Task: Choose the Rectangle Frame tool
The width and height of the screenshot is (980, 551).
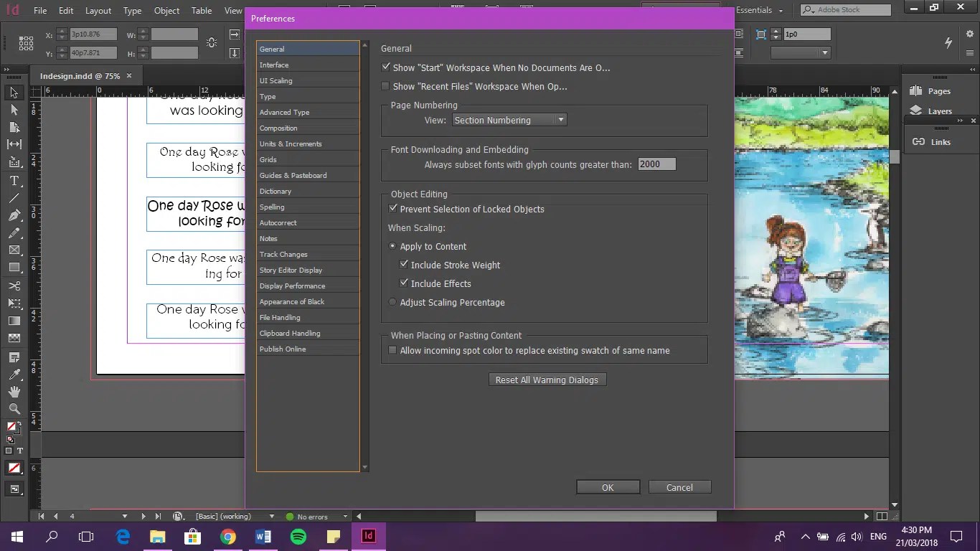Action: coord(12,250)
